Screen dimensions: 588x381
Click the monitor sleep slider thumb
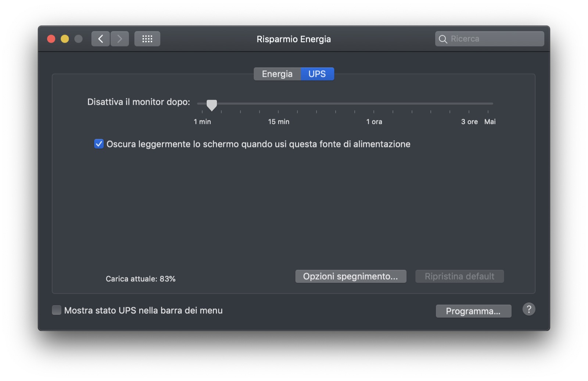tap(212, 105)
